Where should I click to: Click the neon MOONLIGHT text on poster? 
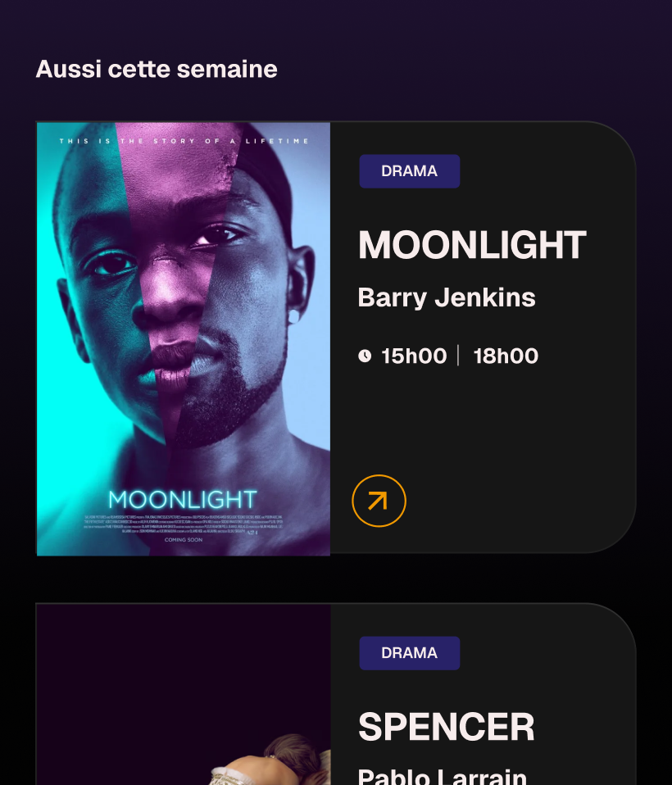pyautogui.click(x=183, y=499)
